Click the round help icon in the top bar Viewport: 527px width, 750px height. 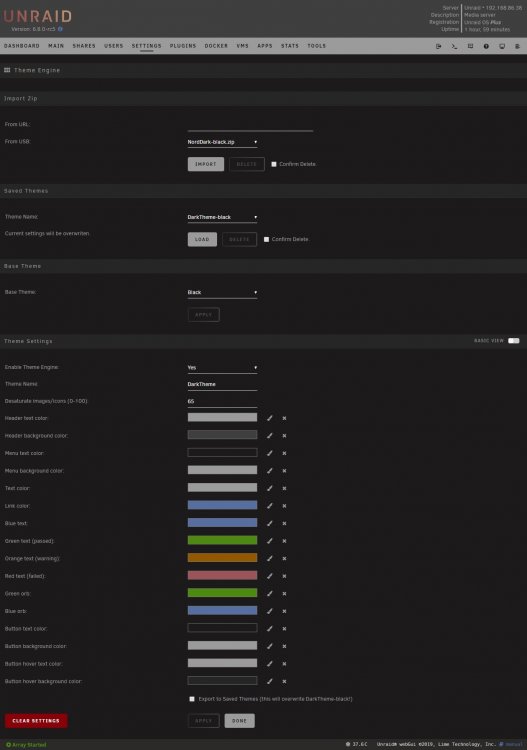tap(486, 46)
